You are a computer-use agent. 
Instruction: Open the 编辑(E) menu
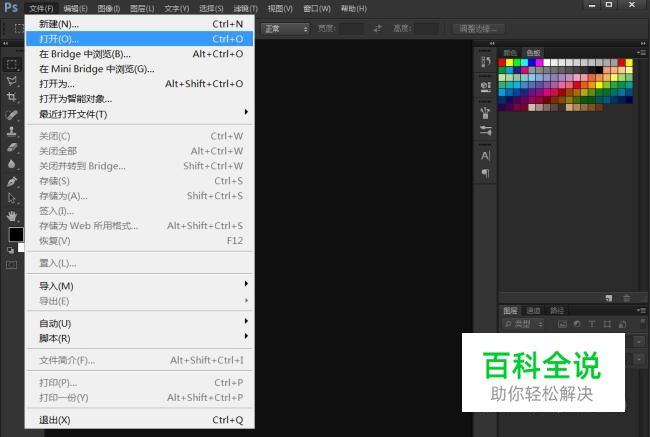pyautogui.click(x=75, y=9)
